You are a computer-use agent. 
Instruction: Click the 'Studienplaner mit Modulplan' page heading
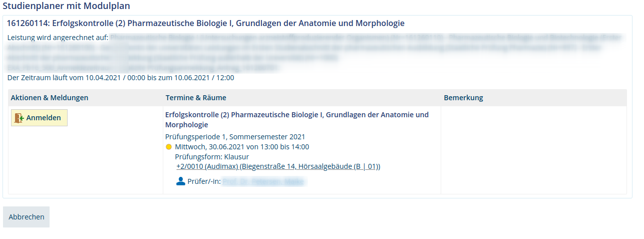(67, 6)
